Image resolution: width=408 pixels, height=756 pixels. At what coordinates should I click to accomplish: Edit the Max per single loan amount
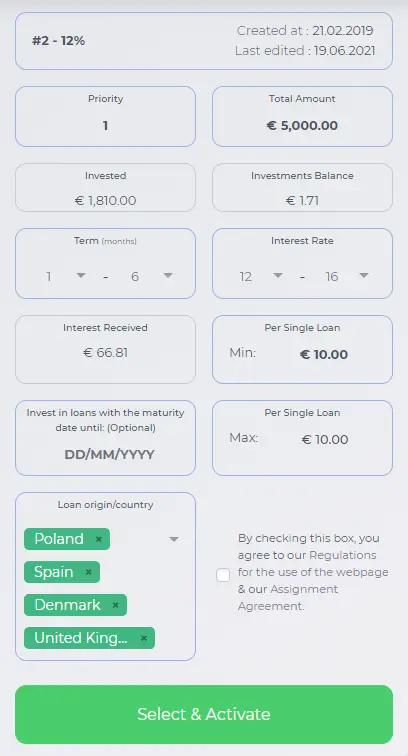325,440
